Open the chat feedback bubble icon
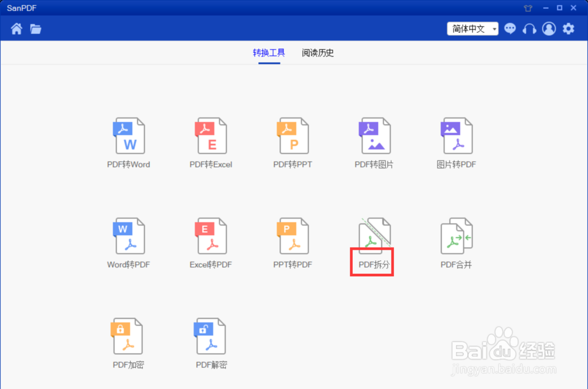The height and width of the screenshot is (389, 588). [510, 28]
